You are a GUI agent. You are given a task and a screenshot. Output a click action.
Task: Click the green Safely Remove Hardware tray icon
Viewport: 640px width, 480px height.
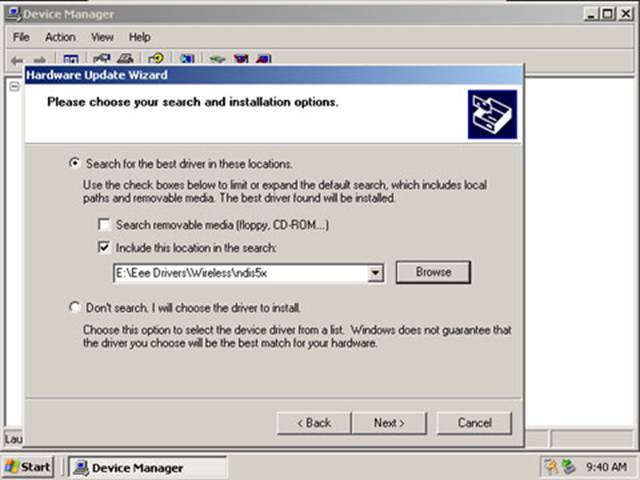coord(569,467)
